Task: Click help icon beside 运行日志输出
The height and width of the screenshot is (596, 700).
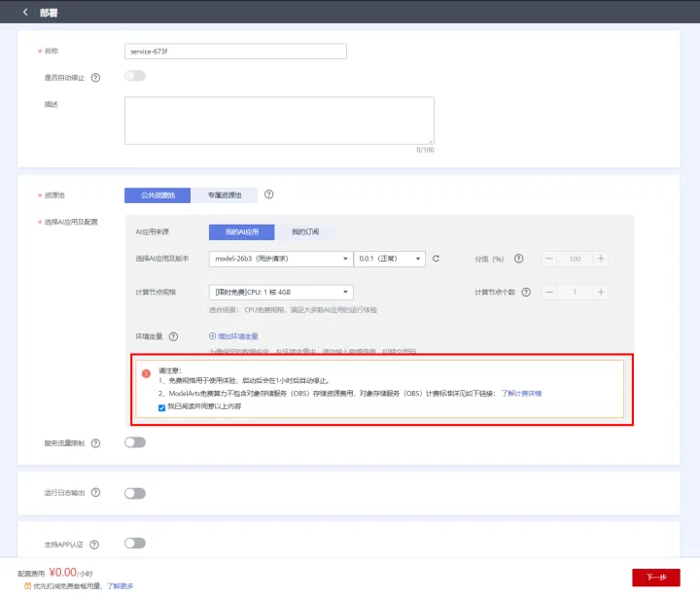Action: coord(95,493)
